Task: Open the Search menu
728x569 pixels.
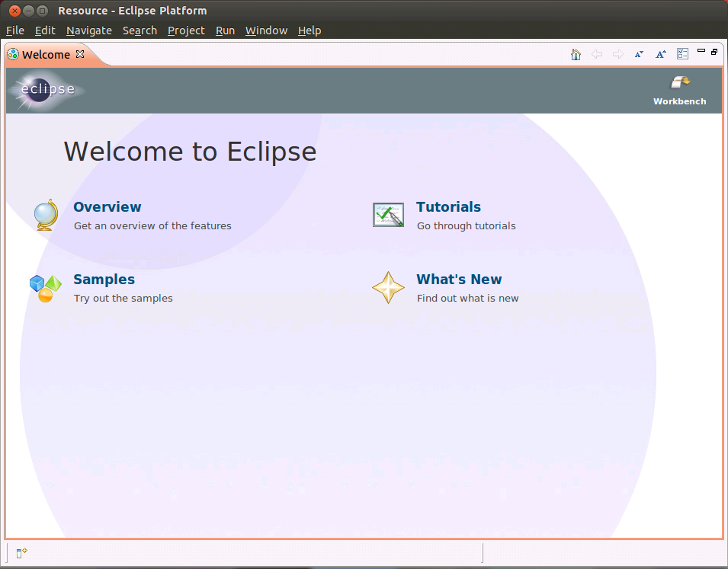Action: point(140,30)
